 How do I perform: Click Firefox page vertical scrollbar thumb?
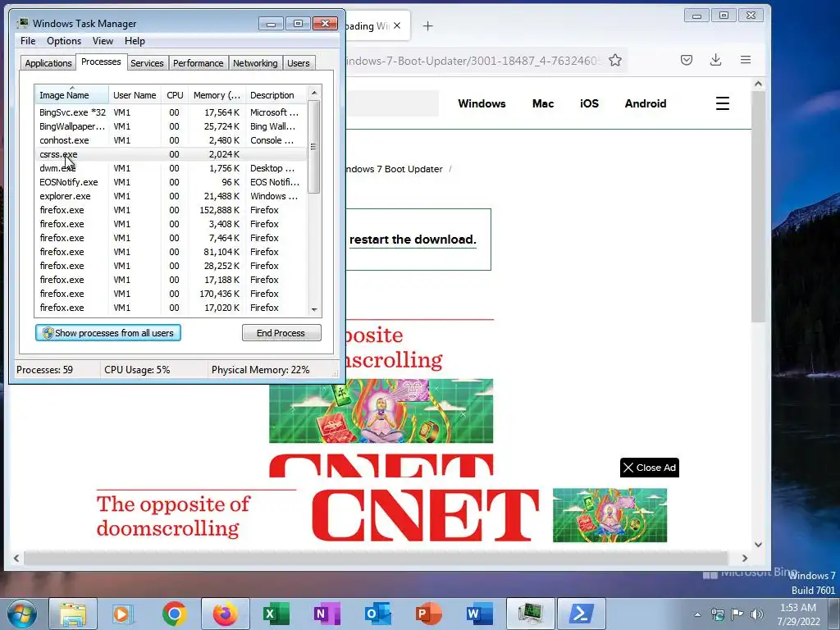coord(757,207)
